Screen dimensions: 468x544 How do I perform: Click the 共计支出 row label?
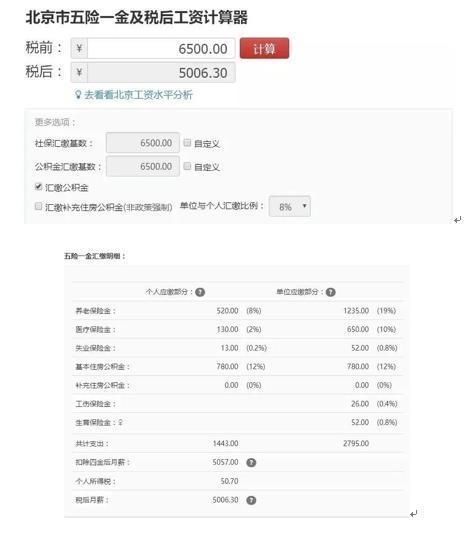[x=92, y=444]
